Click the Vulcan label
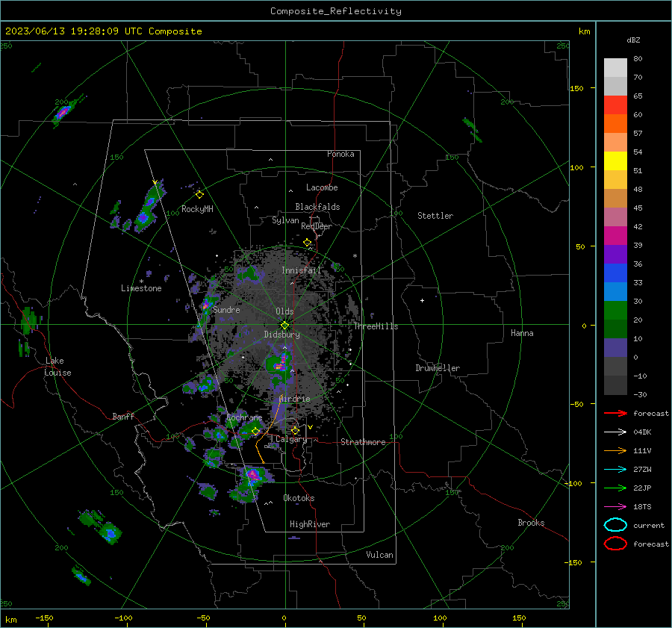This screenshot has height=628, width=672. click(379, 555)
